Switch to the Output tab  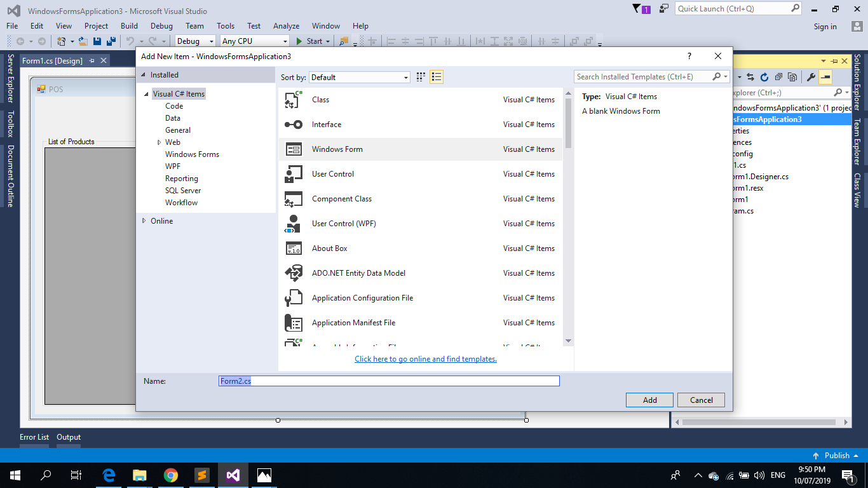click(69, 437)
